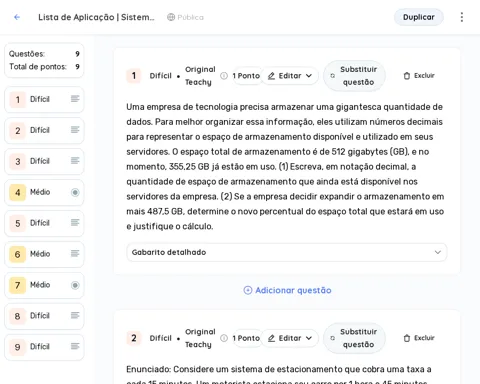The width and height of the screenshot is (480, 384).
Task: Click the text-lines icon on sidebar item 8
Action: (x=75, y=315)
